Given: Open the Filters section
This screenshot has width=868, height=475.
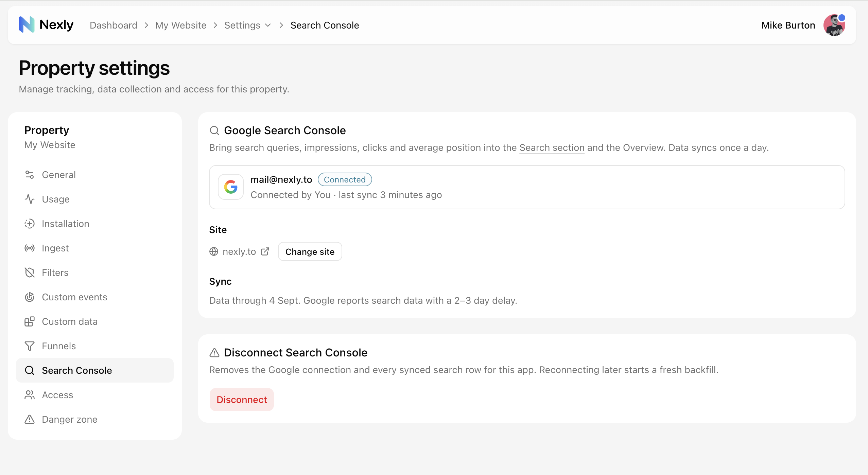Looking at the screenshot, I should coord(95,272).
